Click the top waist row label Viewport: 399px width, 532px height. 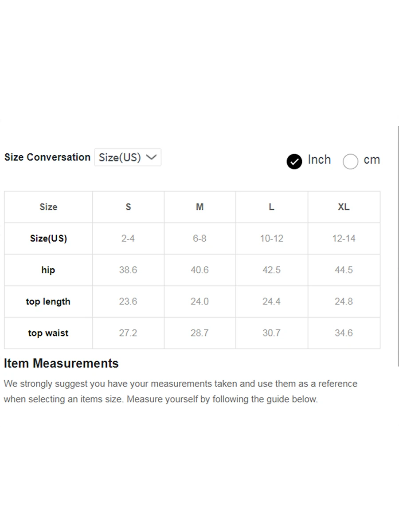click(48, 333)
